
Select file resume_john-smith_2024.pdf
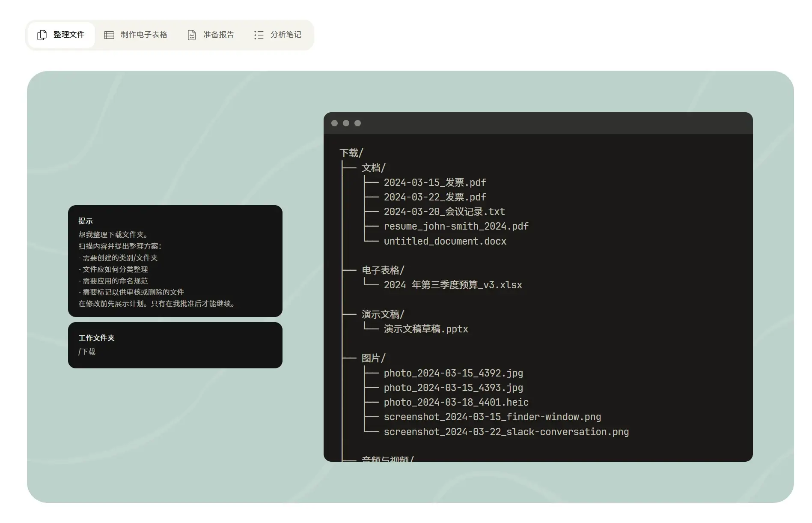(x=456, y=226)
